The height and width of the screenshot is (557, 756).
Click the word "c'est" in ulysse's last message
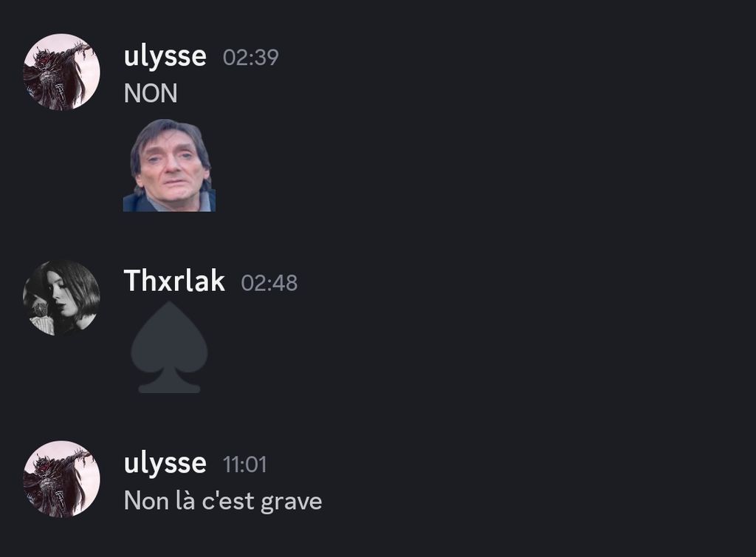click(x=228, y=501)
